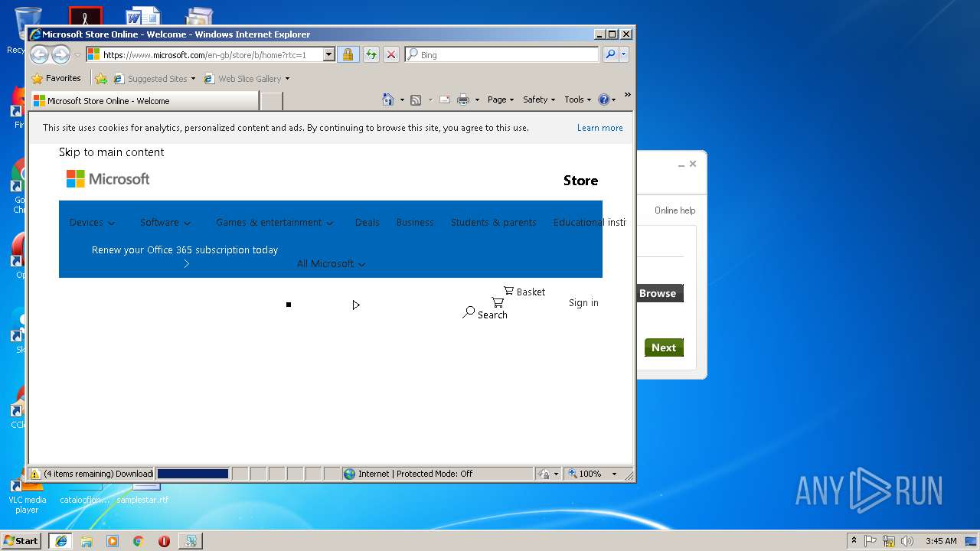Open Students & parents page
Viewport: 980px width, 551px height.
tap(493, 223)
